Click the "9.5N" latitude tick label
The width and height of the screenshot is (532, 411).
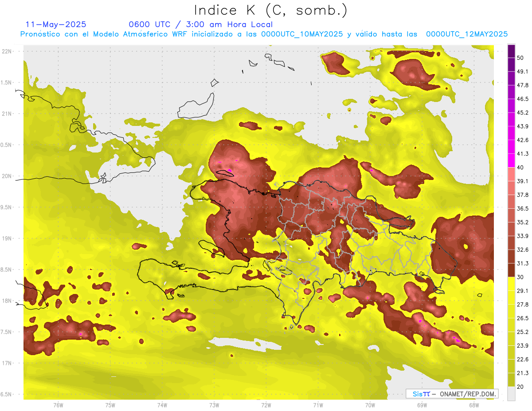pos(6,207)
